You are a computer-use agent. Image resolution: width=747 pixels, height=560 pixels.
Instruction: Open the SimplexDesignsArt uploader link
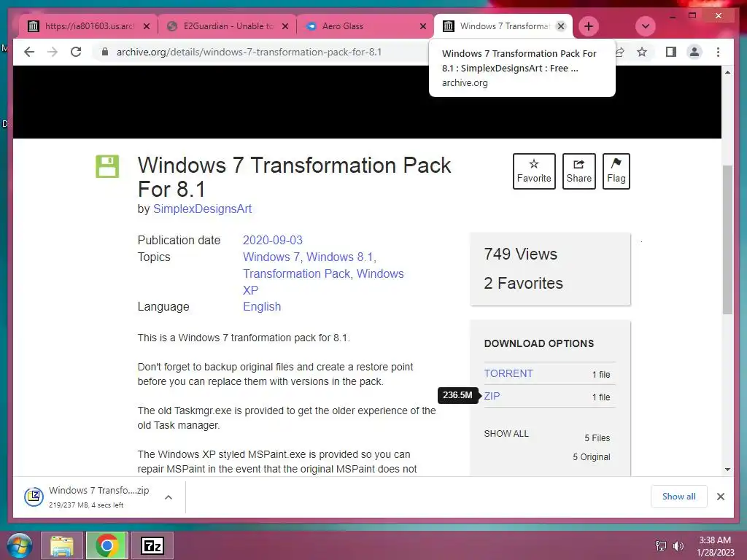[x=202, y=209]
